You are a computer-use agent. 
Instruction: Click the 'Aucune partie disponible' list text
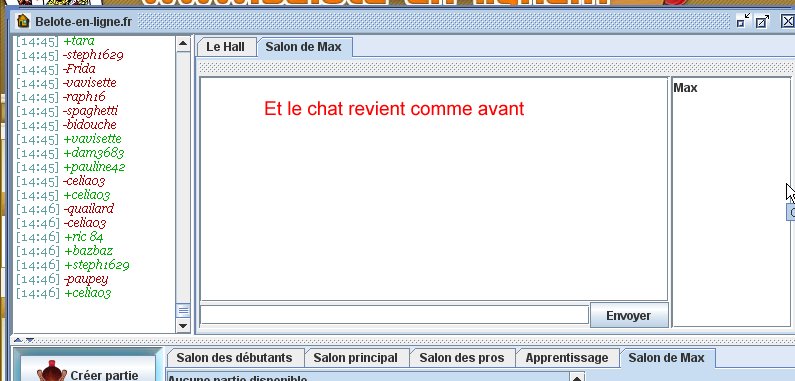[237, 378]
